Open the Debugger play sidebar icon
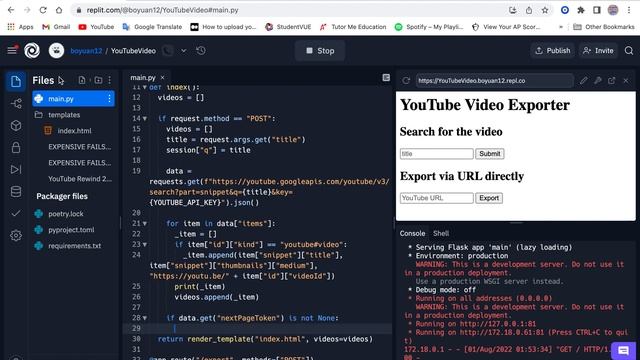This screenshot has height=360, width=640. click(x=16, y=169)
